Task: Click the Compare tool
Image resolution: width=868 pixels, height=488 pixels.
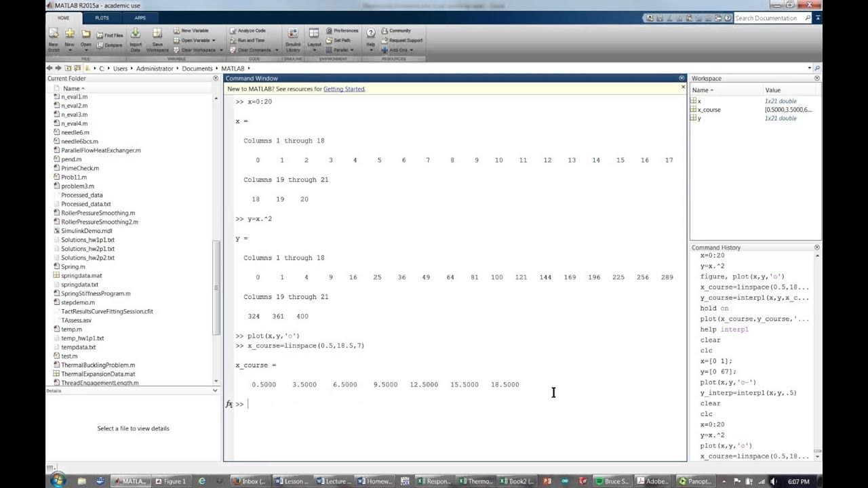Action: 110,45
